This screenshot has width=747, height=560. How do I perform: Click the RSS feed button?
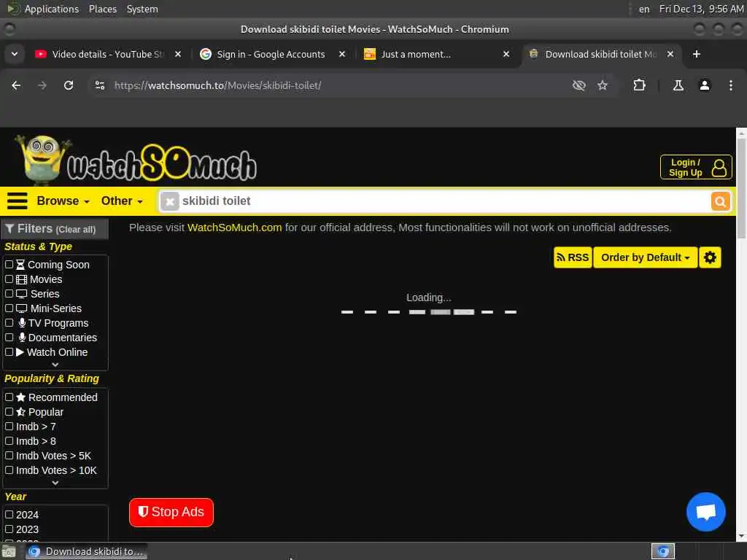point(573,257)
